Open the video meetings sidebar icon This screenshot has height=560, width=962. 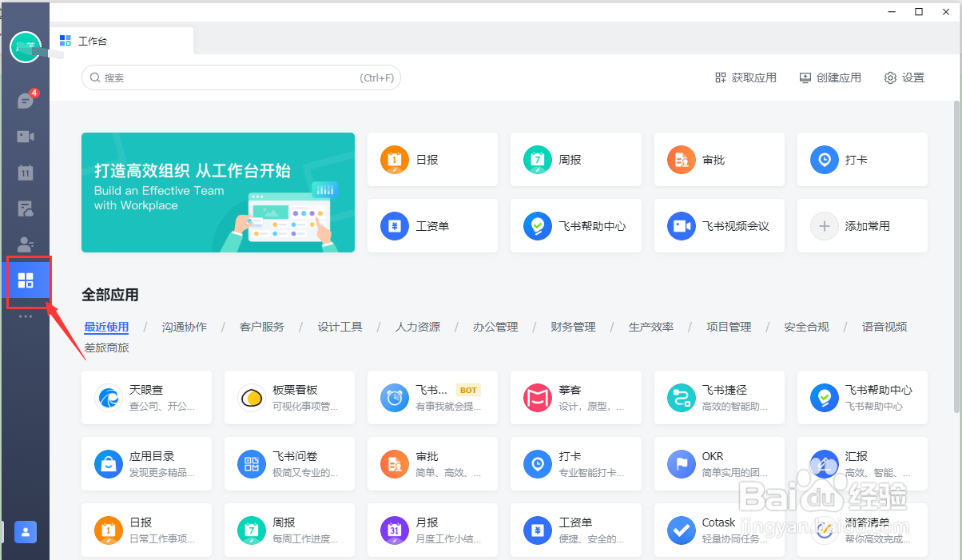click(x=25, y=136)
